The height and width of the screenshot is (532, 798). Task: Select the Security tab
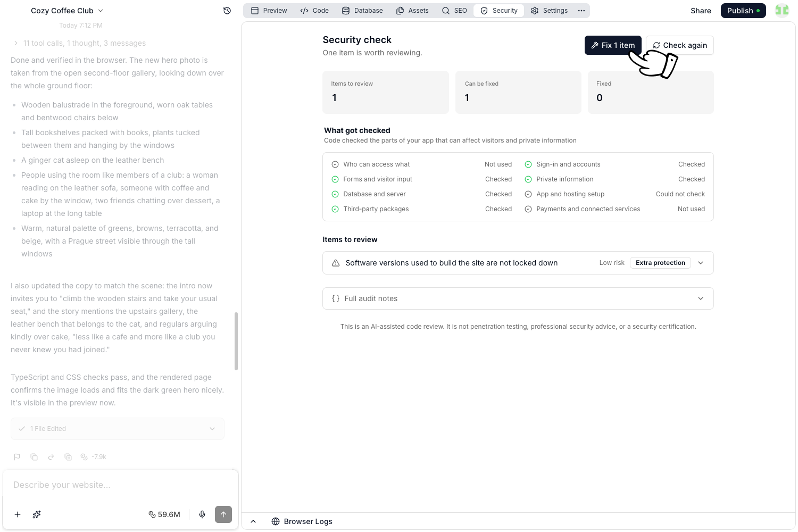pos(499,11)
